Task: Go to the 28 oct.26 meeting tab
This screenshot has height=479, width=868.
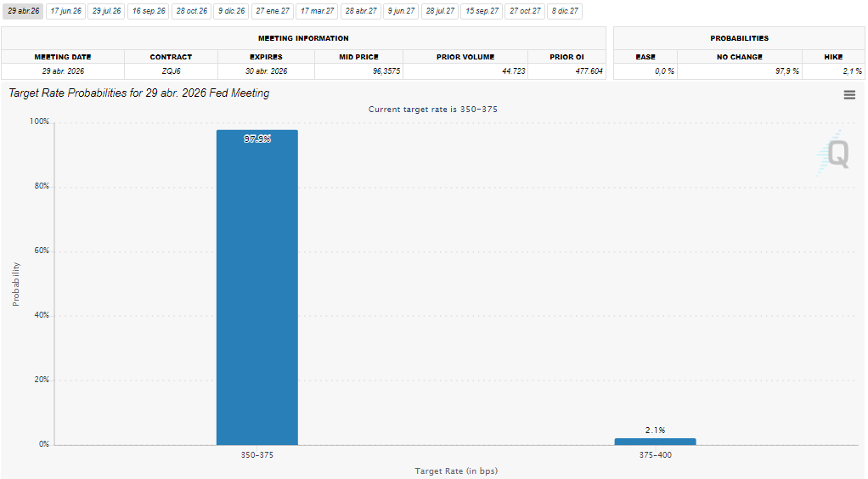Action: [192, 11]
